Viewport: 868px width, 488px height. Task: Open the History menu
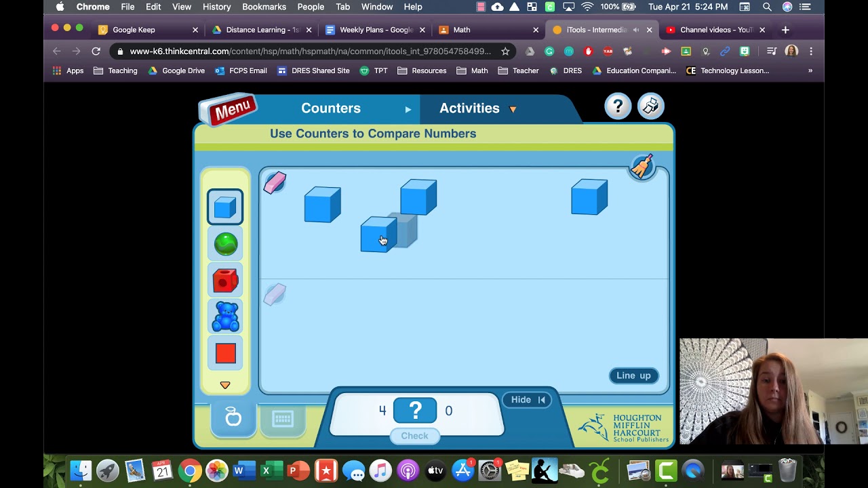(x=216, y=7)
